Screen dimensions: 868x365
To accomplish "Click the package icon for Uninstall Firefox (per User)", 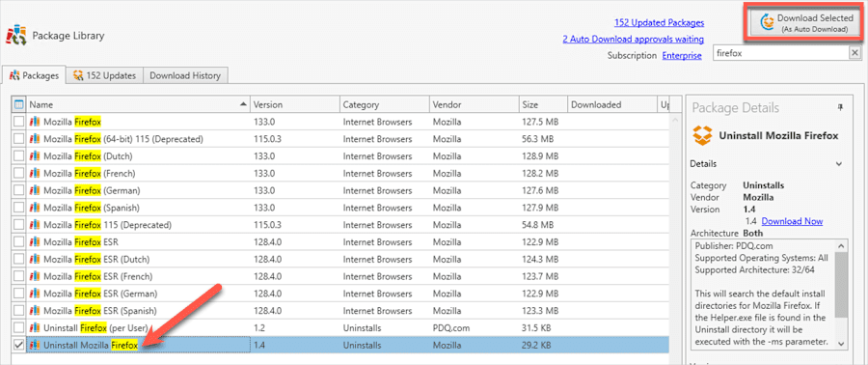I will [35, 327].
